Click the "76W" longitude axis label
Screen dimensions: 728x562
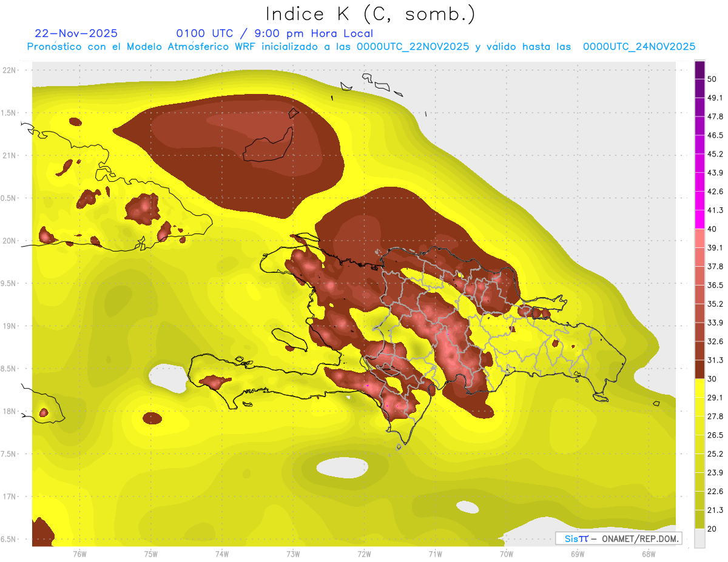[79, 554]
